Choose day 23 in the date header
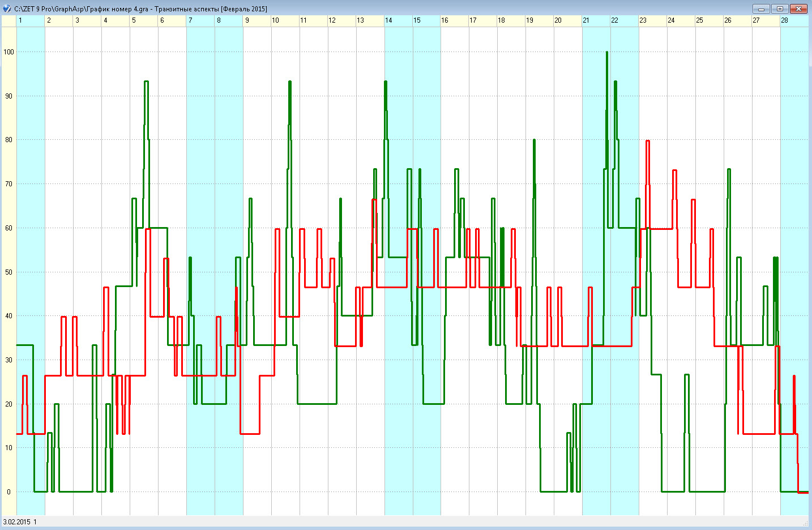Screen dimensions: 812x530 [x=653, y=20]
